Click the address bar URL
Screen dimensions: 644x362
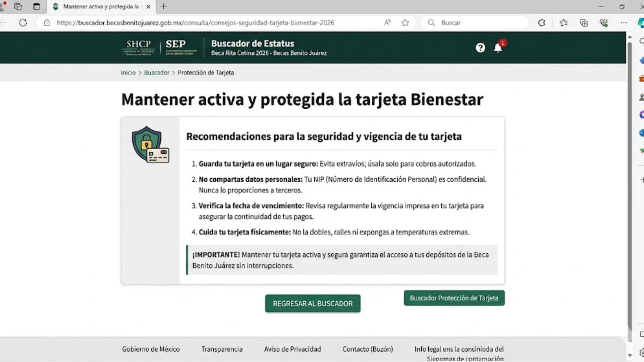(195, 23)
